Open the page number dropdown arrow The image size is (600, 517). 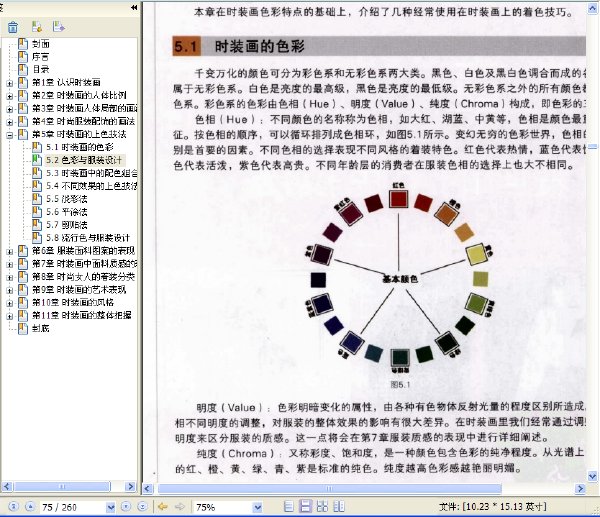[111, 507]
